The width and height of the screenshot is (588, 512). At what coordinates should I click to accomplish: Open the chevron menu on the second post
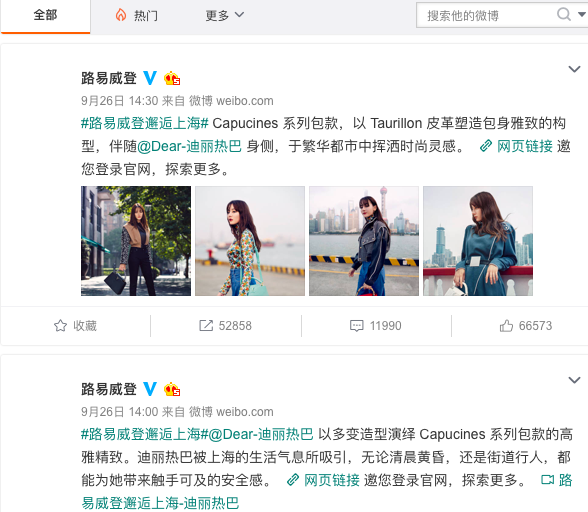pyautogui.click(x=574, y=380)
